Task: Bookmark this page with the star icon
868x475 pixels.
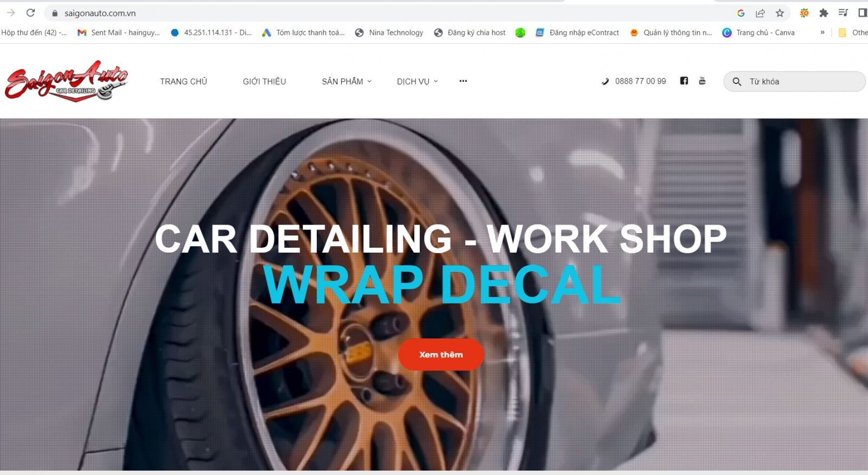Action: [x=780, y=13]
